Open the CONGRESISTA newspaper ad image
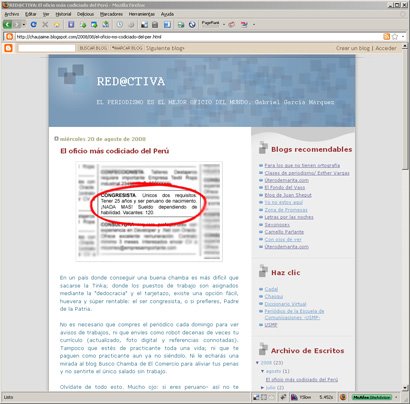Image resolution: width=410 pixels, height=404 pixels. (x=149, y=211)
